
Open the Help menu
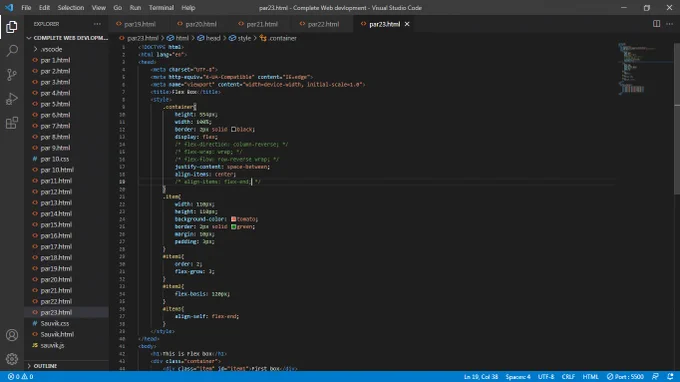[x=188, y=8]
